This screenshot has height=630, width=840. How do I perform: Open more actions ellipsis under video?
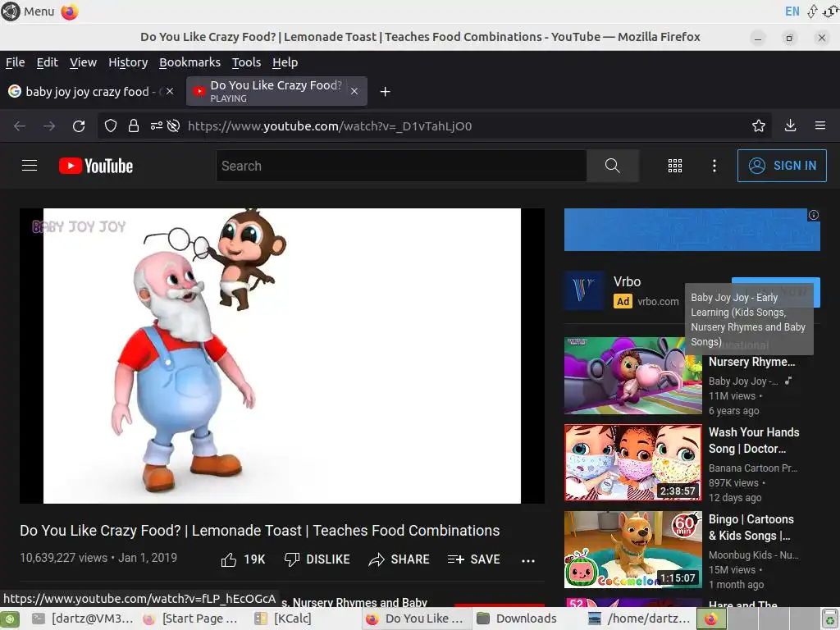[x=527, y=560]
